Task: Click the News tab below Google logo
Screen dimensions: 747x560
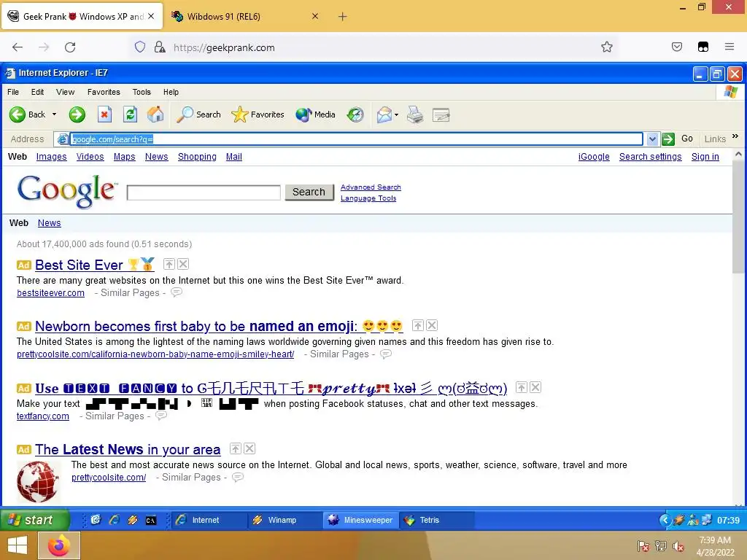Action: (x=50, y=223)
